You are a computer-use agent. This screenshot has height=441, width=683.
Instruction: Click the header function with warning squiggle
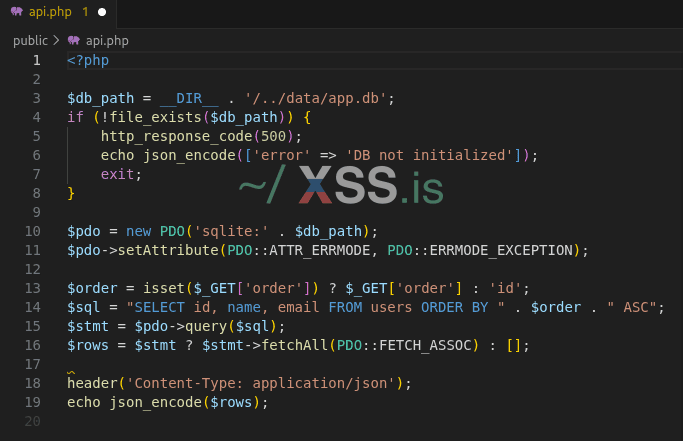(92, 383)
